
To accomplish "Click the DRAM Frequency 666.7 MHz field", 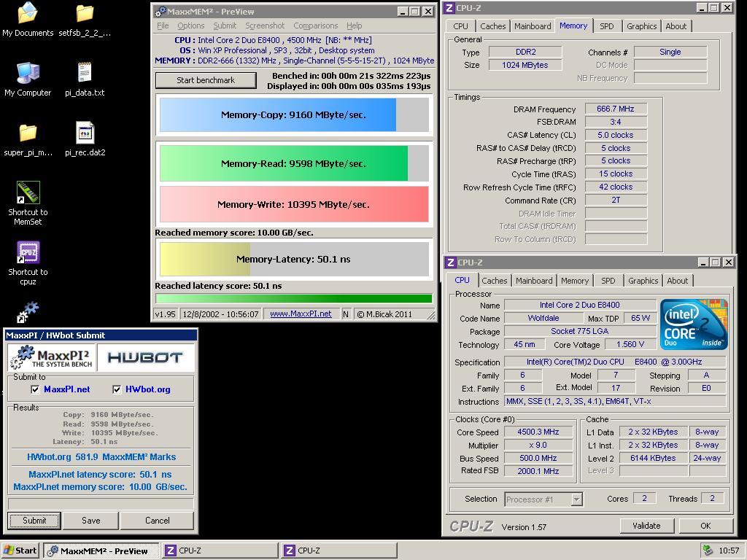I will click(x=616, y=109).
